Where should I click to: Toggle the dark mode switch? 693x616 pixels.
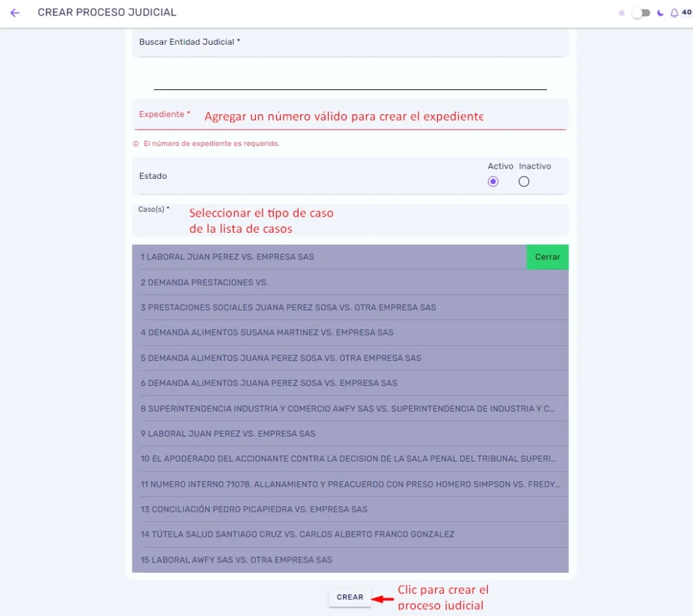coord(641,13)
